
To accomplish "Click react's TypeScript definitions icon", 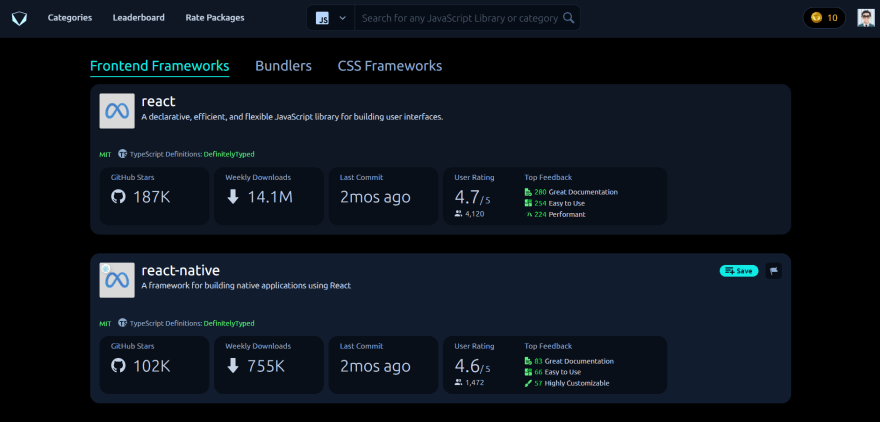I will pyautogui.click(x=122, y=154).
